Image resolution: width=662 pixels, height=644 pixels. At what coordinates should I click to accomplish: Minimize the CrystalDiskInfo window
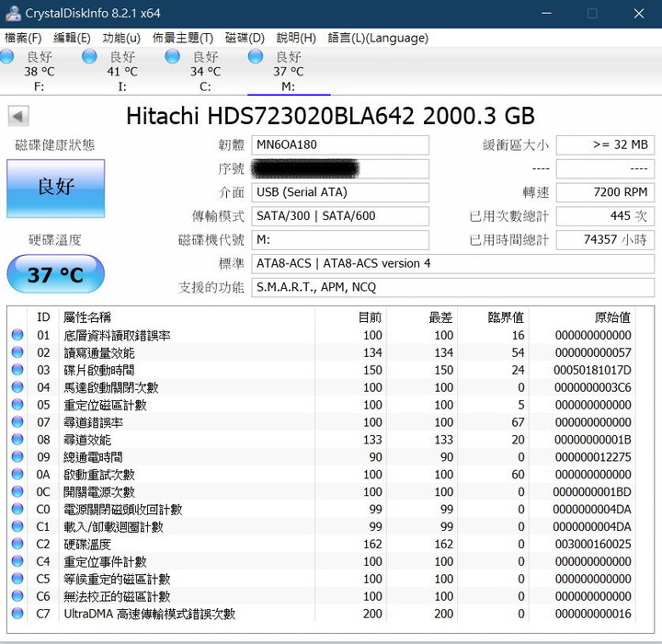point(546,14)
